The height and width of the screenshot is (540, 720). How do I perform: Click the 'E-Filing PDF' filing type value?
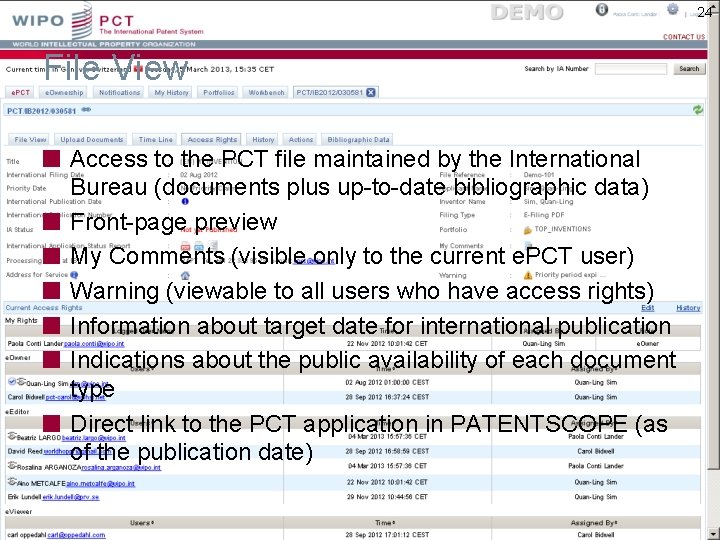click(544, 215)
